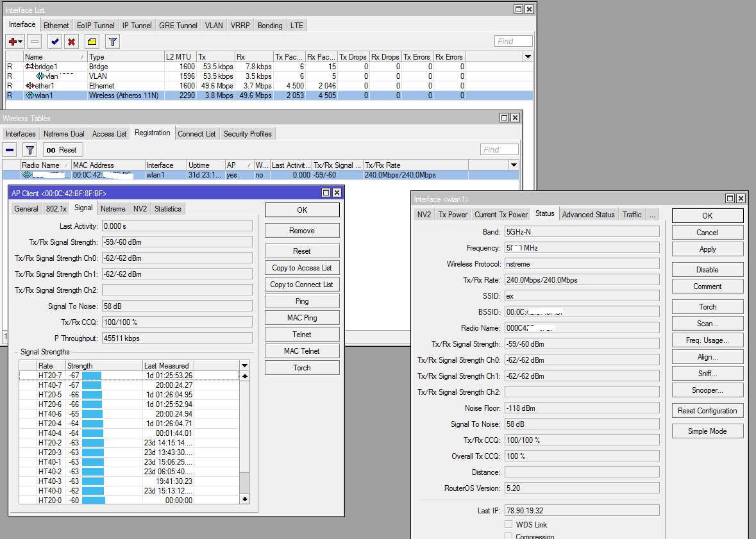Open the Interface List filter funnel

pyautogui.click(x=112, y=42)
